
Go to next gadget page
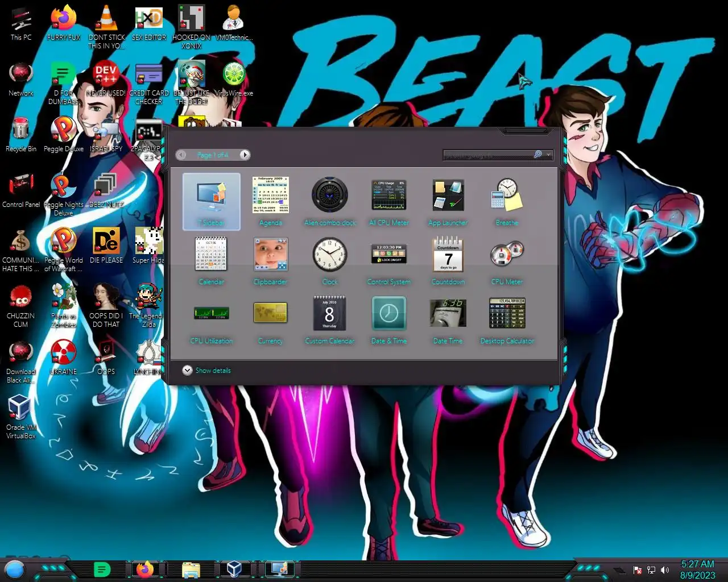pos(245,155)
